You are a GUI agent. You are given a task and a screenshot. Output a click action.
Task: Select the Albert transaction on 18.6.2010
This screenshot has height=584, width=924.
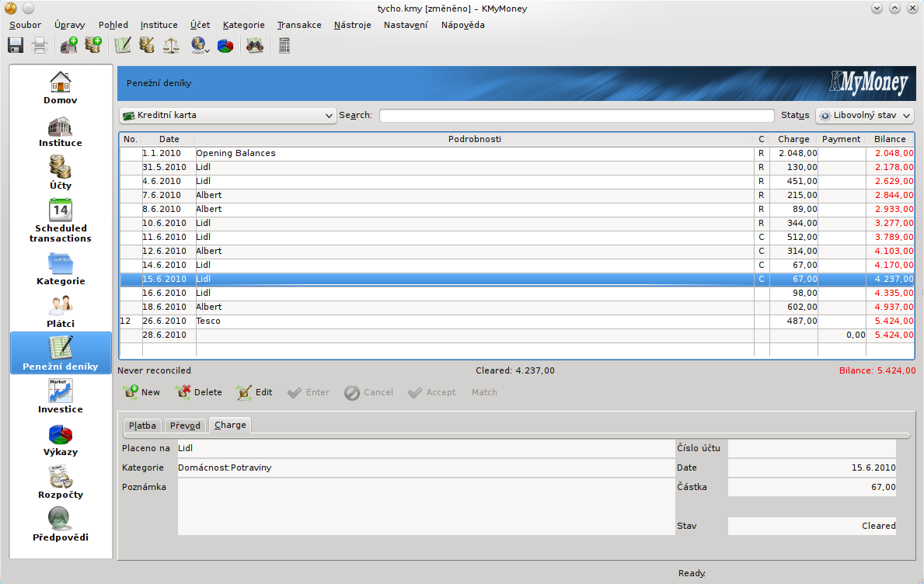pyautogui.click(x=517, y=307)
